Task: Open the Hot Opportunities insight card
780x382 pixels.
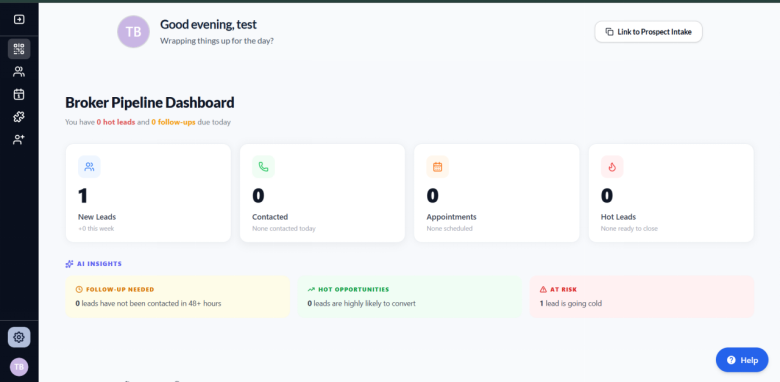Action: 409,297
